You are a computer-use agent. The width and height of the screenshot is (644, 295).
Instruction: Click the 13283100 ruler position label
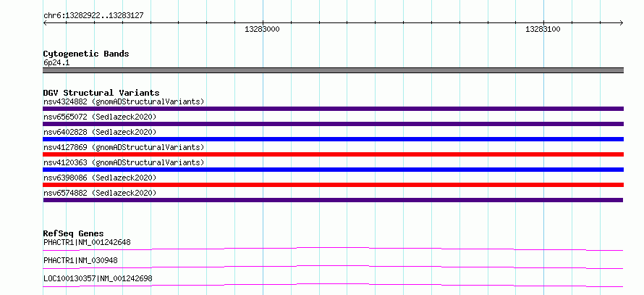click(543, 29)
